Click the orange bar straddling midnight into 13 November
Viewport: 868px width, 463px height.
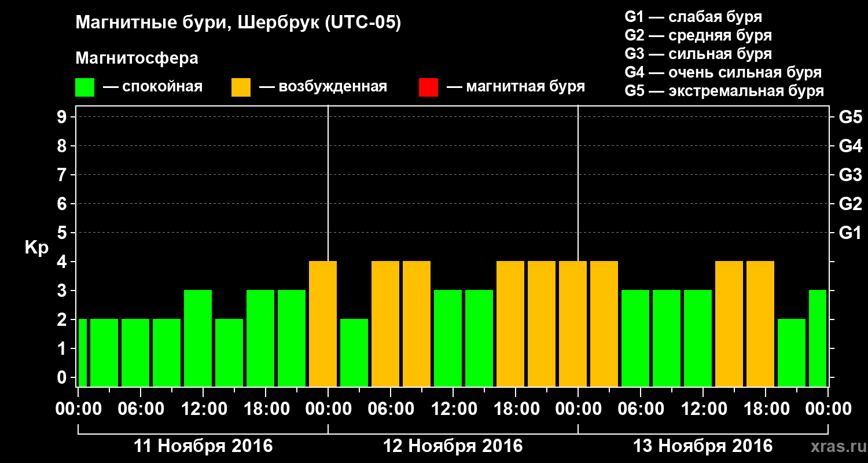pos(573,324)
